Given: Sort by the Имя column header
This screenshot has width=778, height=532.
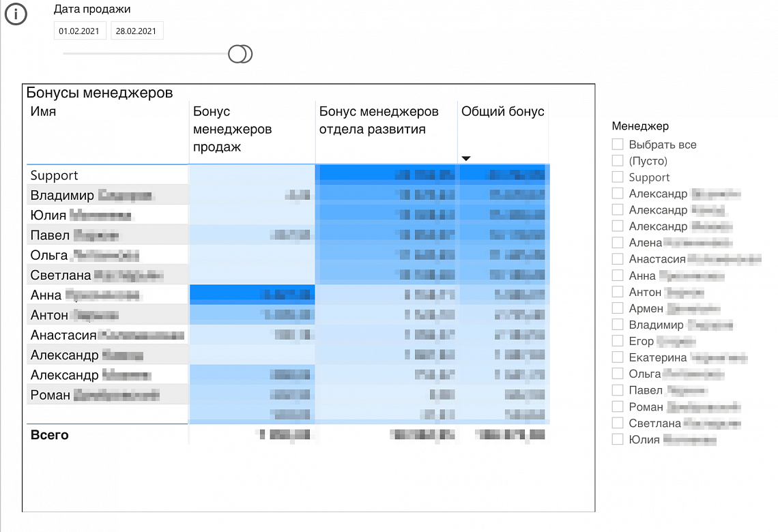Looking at the screenshot, I should coord(44,112).
